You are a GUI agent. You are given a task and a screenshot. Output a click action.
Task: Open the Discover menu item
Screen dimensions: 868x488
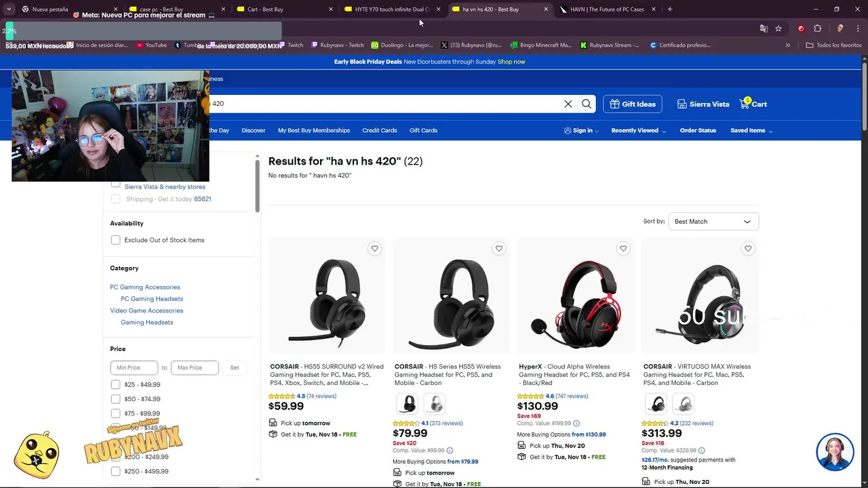254,131
